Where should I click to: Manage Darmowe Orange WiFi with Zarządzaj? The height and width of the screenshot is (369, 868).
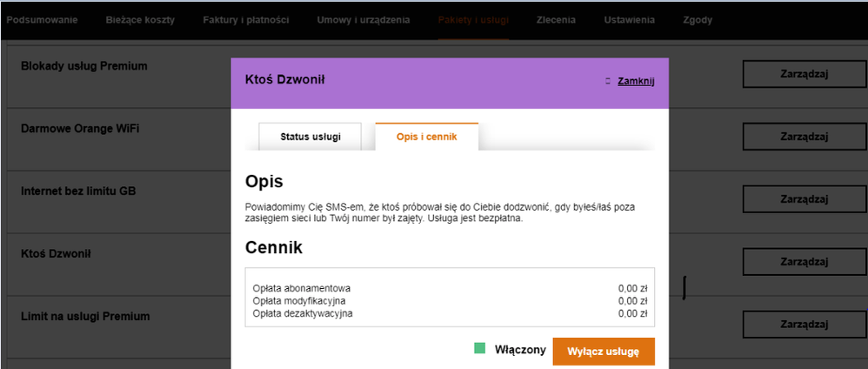point(805,137)
